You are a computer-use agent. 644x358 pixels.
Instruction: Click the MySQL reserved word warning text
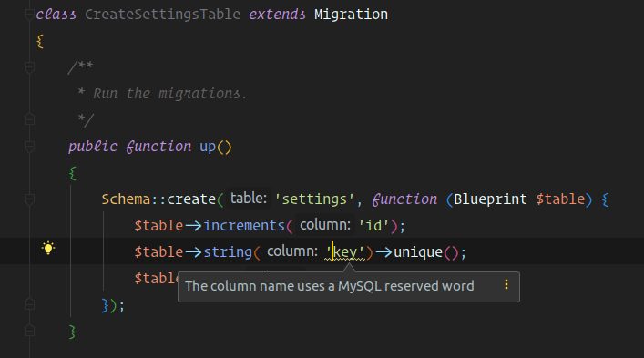(330, 286)
